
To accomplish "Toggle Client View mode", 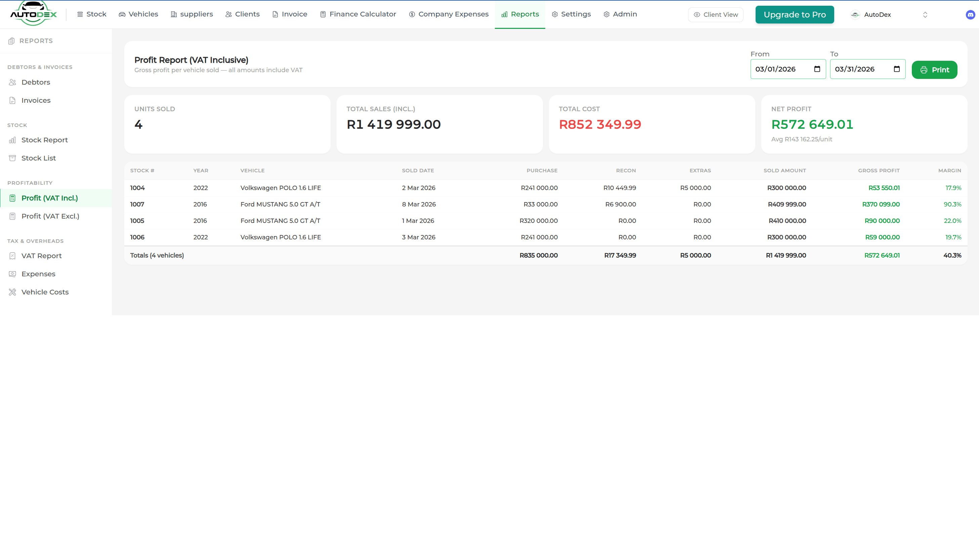I will click(715, 15).
